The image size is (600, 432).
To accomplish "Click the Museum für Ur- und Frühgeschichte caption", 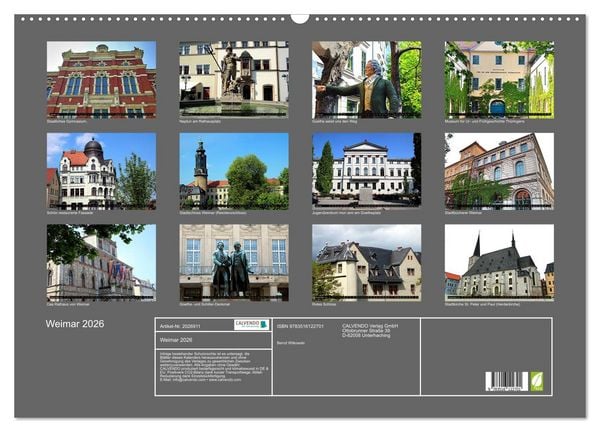I will pyautogui.click(x=484, y=121).
